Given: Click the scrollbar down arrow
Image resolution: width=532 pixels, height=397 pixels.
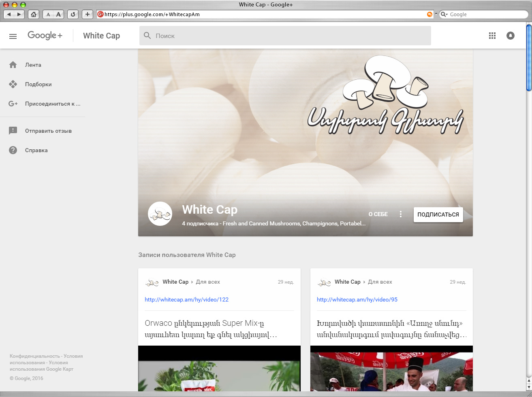Looking at the screenshot, I should pos(529,387).
